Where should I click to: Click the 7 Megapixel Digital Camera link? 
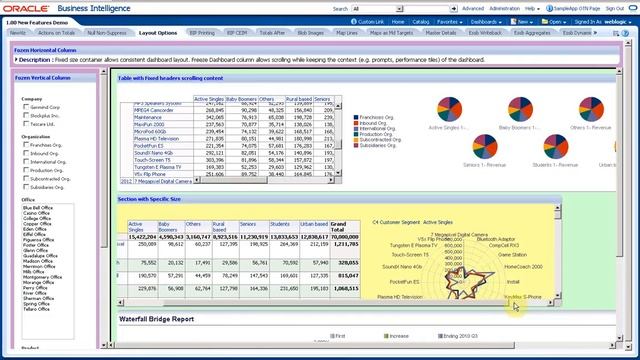pos(163,181)
